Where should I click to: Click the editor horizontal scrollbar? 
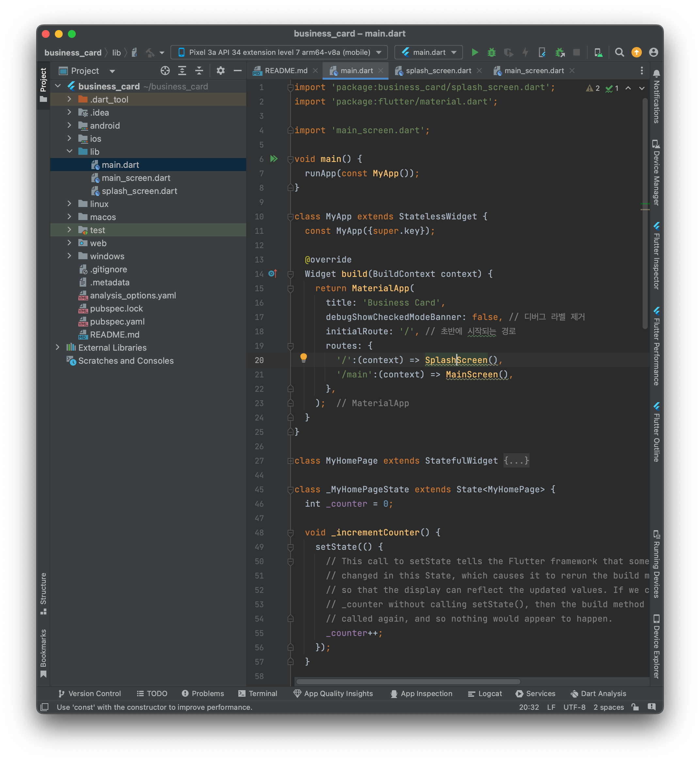click(x=408, y=682)
